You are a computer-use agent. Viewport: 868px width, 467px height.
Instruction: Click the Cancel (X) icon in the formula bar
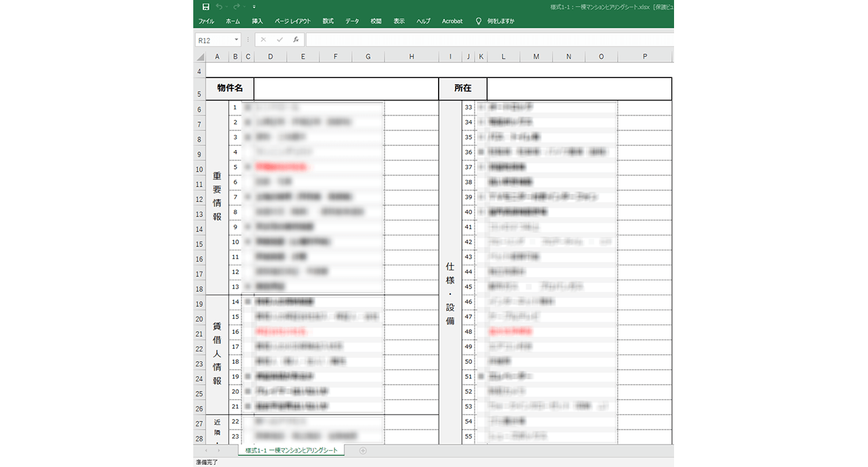point(263,39)
